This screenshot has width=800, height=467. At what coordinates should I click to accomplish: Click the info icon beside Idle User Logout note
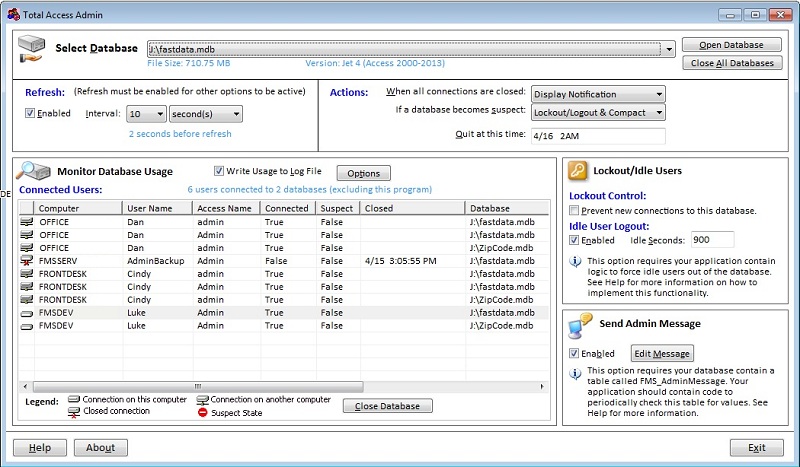tap(575, 262)
